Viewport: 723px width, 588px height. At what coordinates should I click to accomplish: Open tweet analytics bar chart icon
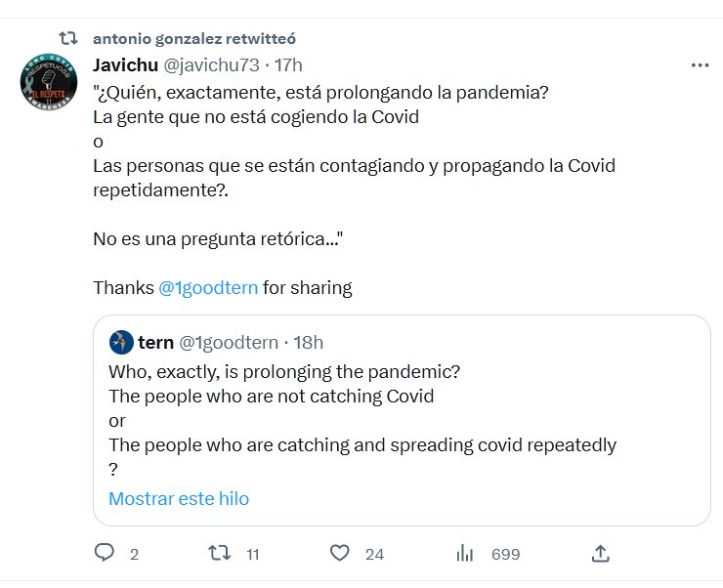465,554
